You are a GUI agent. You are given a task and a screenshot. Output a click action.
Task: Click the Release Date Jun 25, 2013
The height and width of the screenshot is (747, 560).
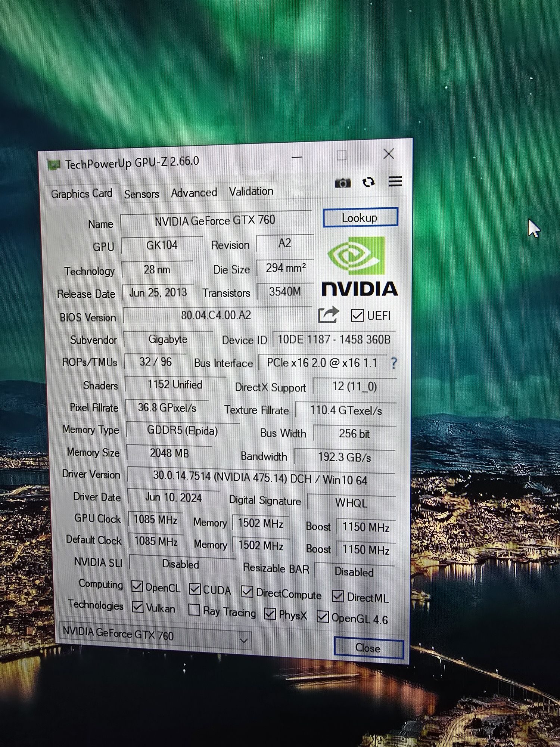(158, 292)
